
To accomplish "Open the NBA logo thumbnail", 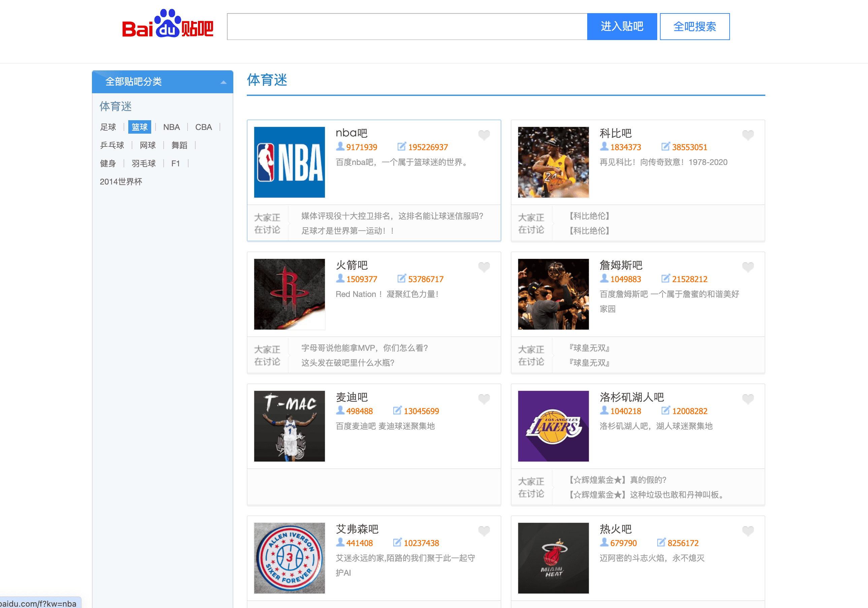I will [289, 162].
